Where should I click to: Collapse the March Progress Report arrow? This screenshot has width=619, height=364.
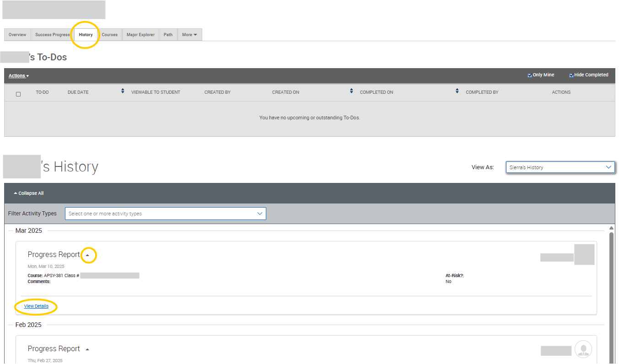pyautogui.click(x=88, y=255)
